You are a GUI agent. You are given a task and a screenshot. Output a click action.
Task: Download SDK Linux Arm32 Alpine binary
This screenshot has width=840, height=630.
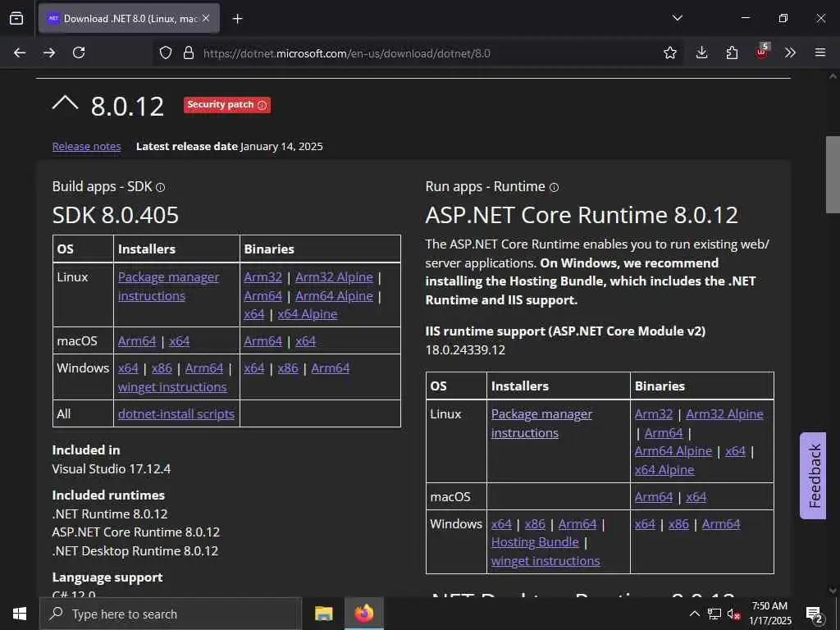334,277
